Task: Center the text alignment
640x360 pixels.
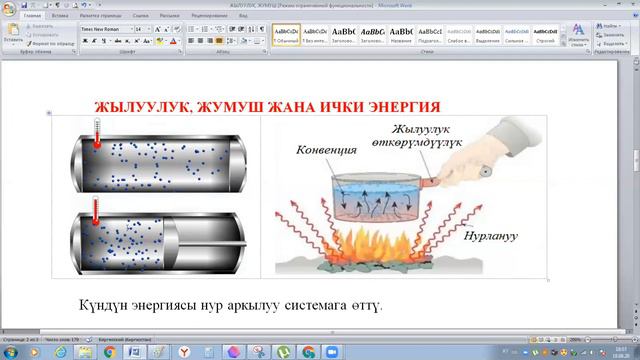Action: 200,41
